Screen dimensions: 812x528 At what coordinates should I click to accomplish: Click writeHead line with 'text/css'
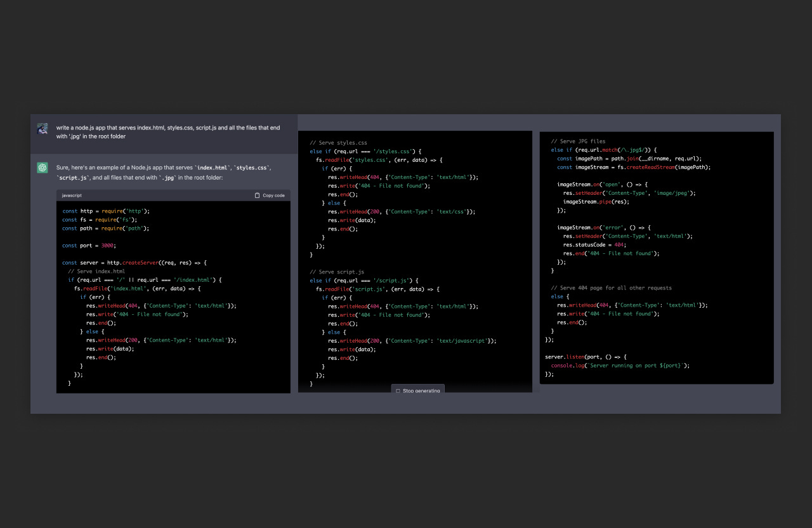(x=402, y=212)
